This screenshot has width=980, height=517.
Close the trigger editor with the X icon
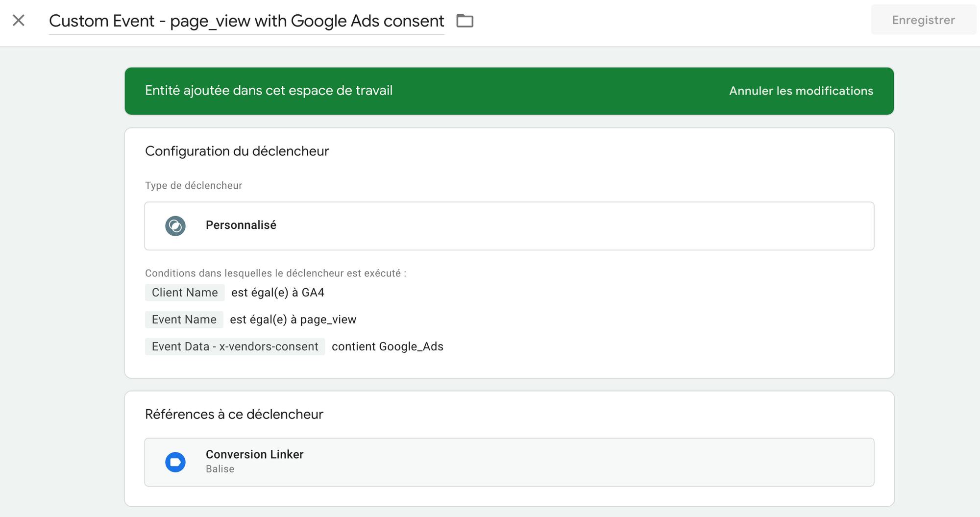click(19, 21)
